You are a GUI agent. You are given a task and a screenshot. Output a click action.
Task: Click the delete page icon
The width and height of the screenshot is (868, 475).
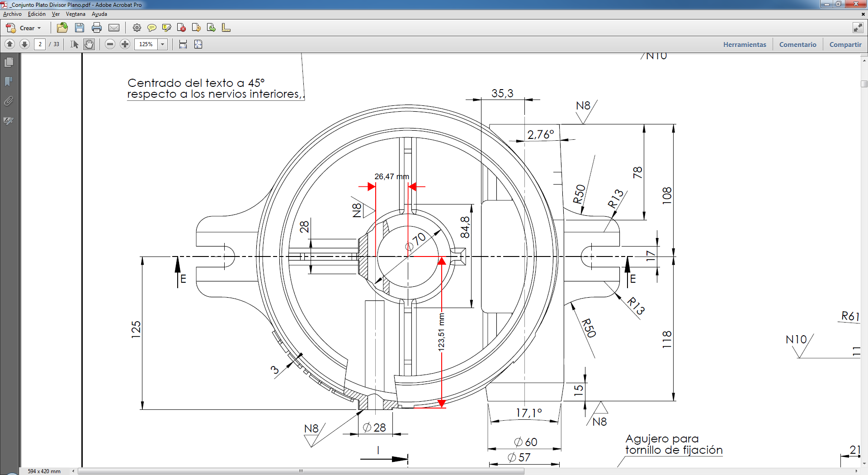181,28
